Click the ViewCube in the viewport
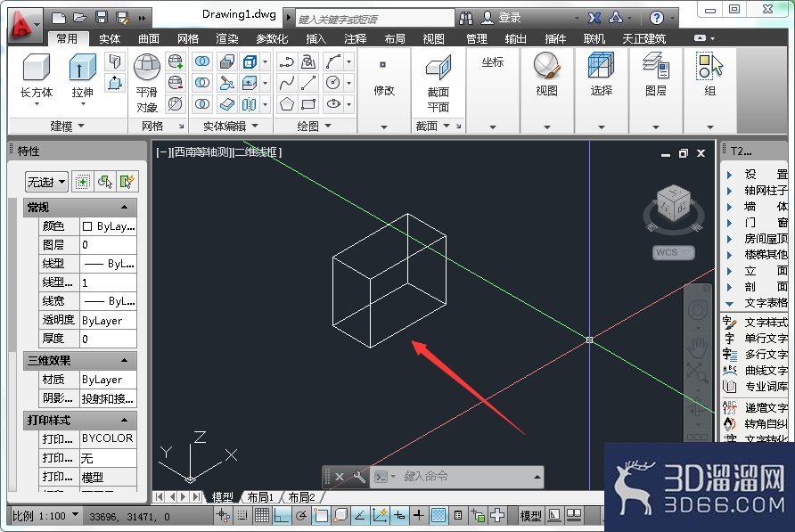Screen dimensions: 795x532 tap(673, 204)
